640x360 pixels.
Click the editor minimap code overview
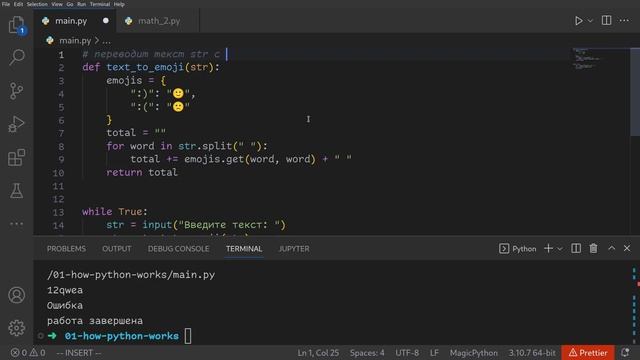pos(588,58)
